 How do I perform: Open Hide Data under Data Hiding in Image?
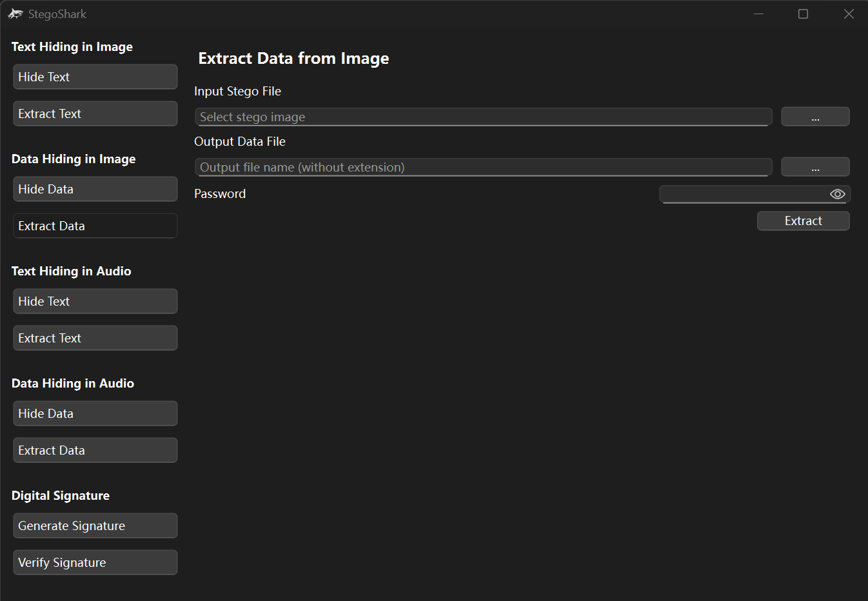pyautogui.click(x=95, y=189)
